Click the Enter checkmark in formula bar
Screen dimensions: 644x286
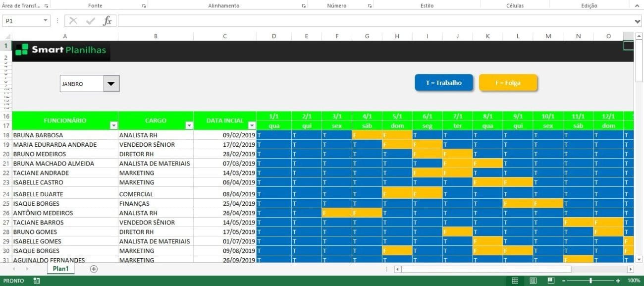pos(90,21)
